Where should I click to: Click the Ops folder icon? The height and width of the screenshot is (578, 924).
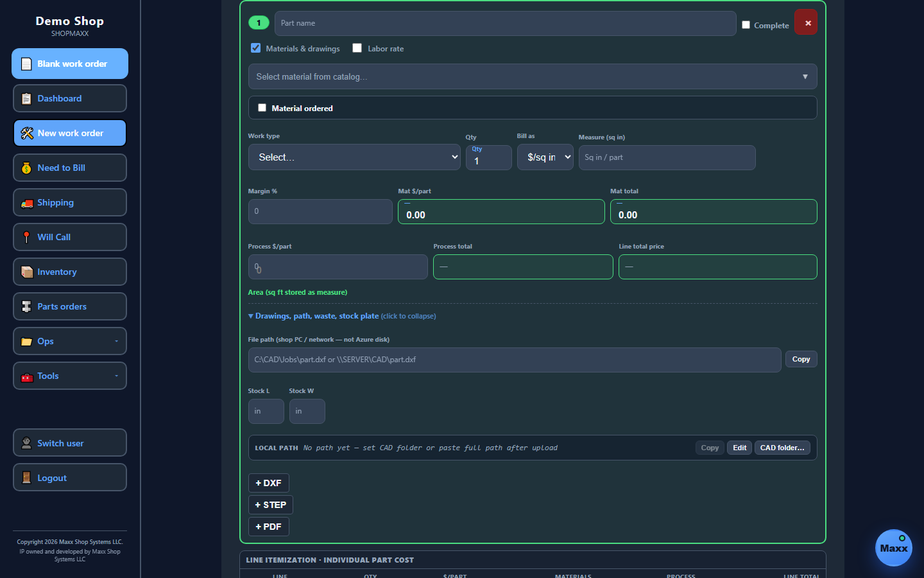pyautogui.click(x=26, y=341)
